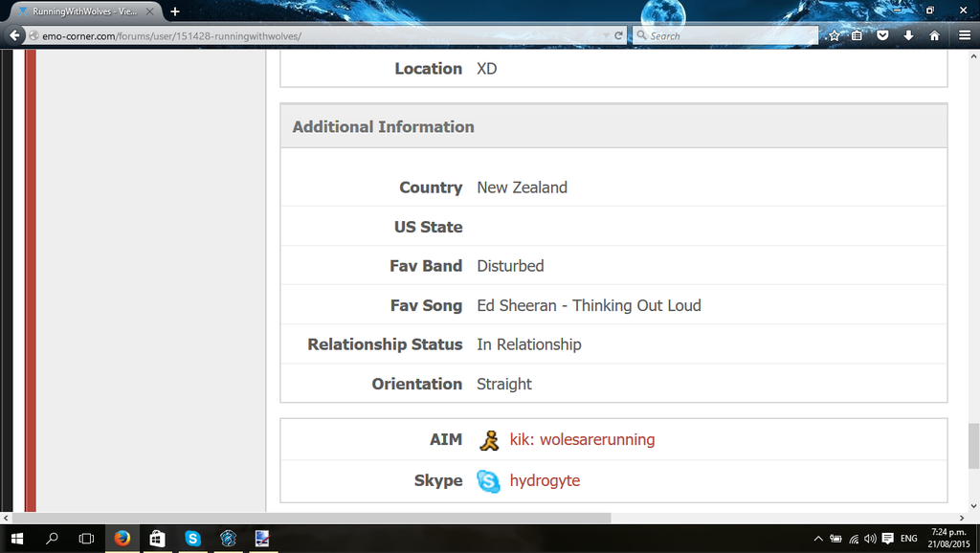
Task: Reload the page with the refresh icon
Action: [x=619, y=35]
